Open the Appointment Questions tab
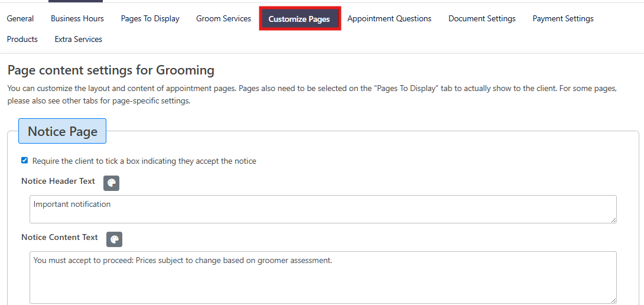The image size is (644, 305). (389, 18)
